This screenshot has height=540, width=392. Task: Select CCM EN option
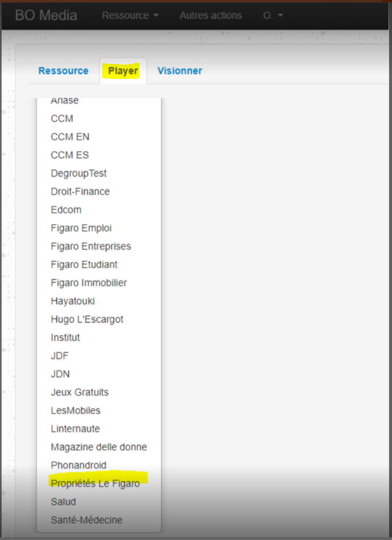click(x=70, y=137)
